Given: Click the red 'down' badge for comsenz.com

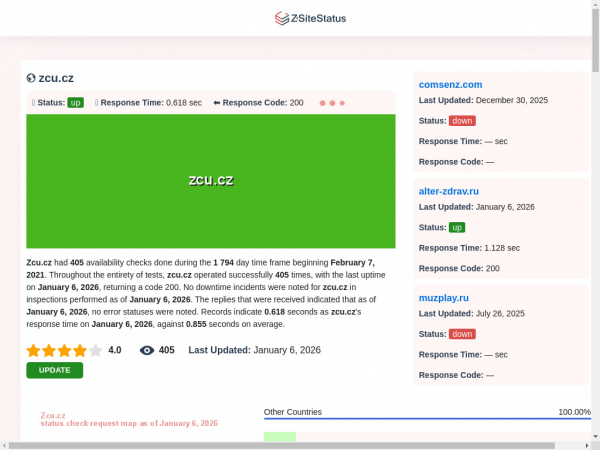Looking at the screenshot, I should (462, 121).
